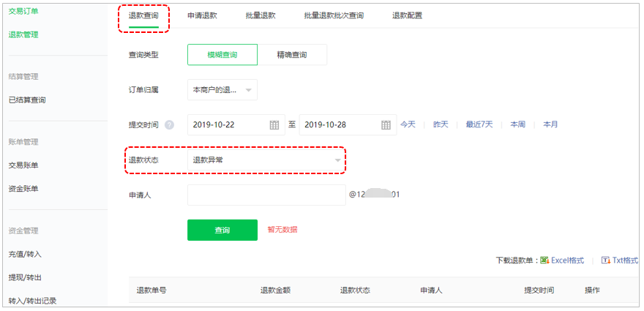
Task: Switch to the 申请退款 tab
Action: tap(202, 15)
